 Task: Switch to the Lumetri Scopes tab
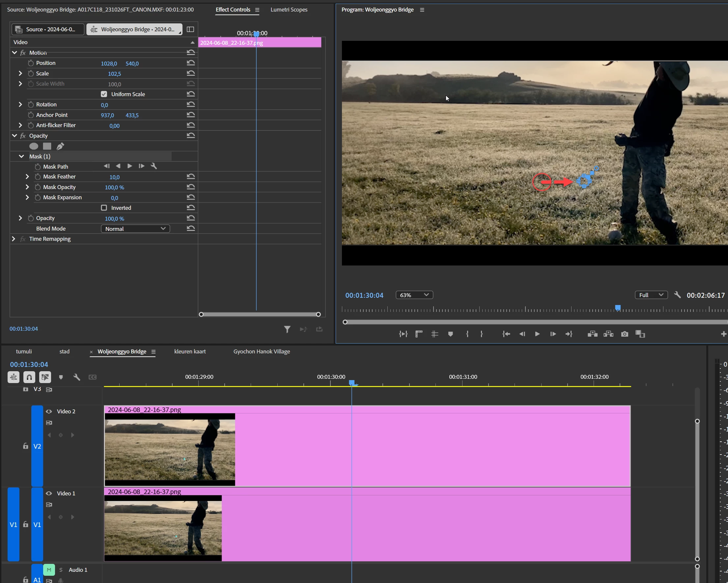point(289,10)
